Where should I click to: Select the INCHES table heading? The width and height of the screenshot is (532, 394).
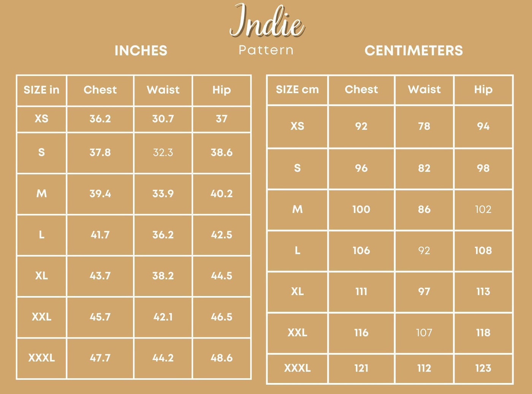tap(141, 51)
